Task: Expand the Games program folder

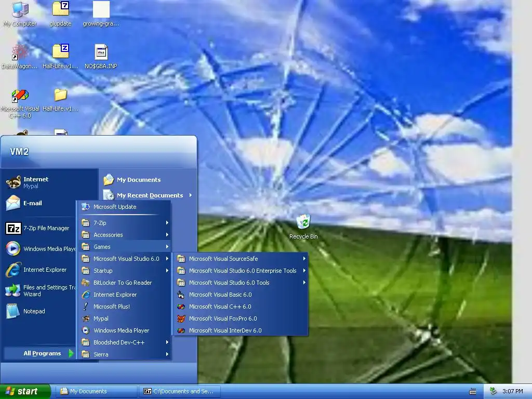Action: pos(124,247)
